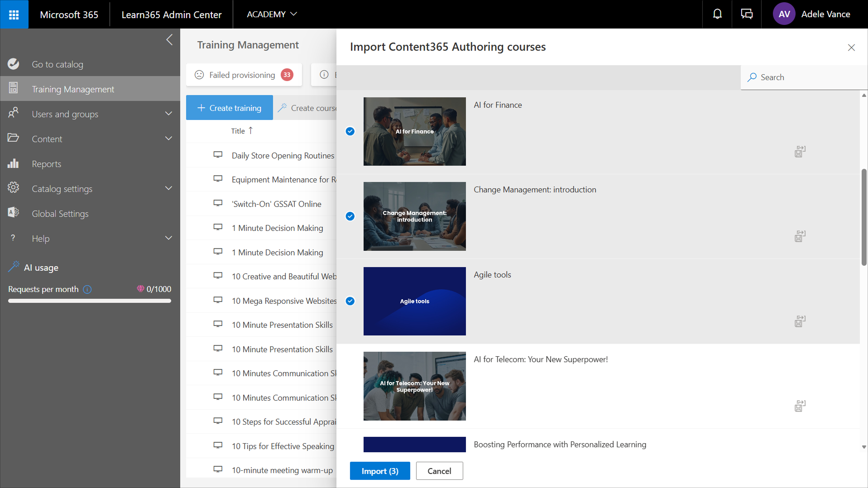Click the import panel's vertical scrollbar
The image size is (868, 488).
tap(864, 217)
